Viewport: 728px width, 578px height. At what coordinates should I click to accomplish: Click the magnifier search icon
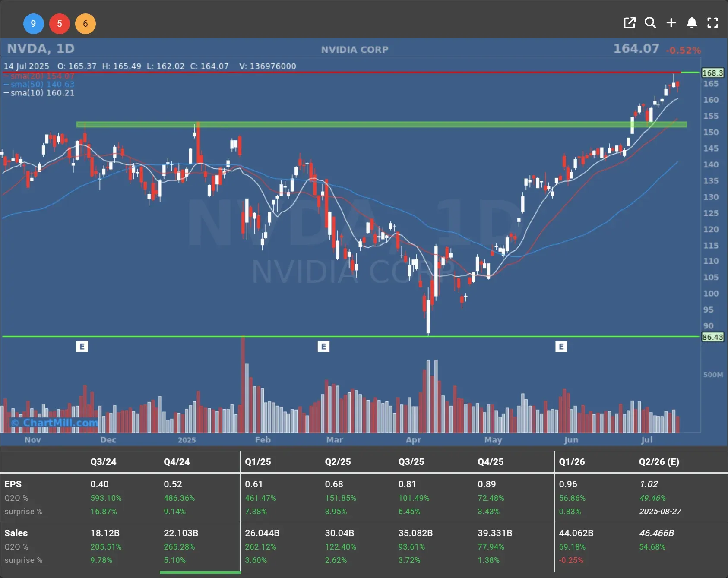650,23
